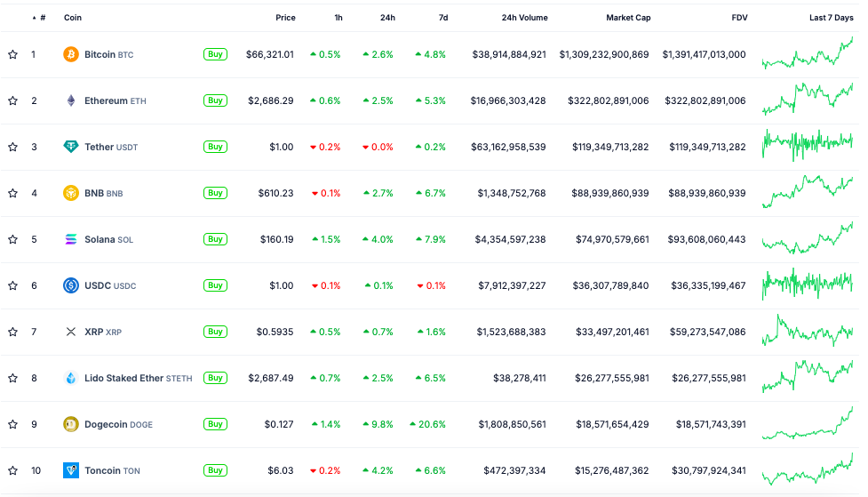Viewport: 868px width, 497px height.
Task: Add Dogecoin to favorites with star
Action: click(x=12, y=424)
